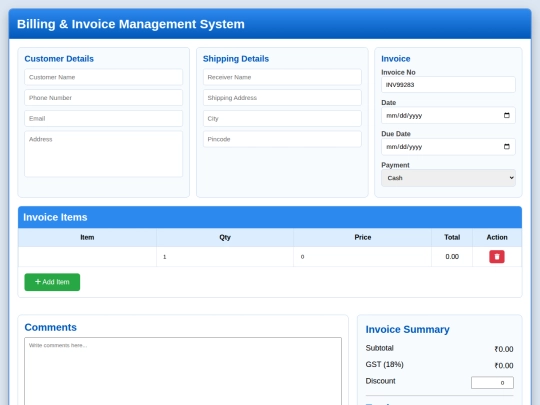Click the Invoice No field INV99283
Viewport: 540px width, 405px height.
click(x=448, y=85)
